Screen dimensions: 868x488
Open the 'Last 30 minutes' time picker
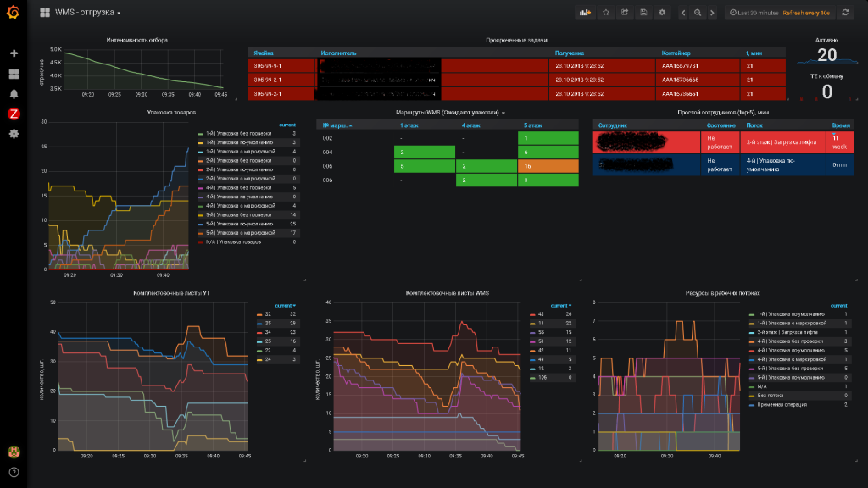tap(754, 13)
